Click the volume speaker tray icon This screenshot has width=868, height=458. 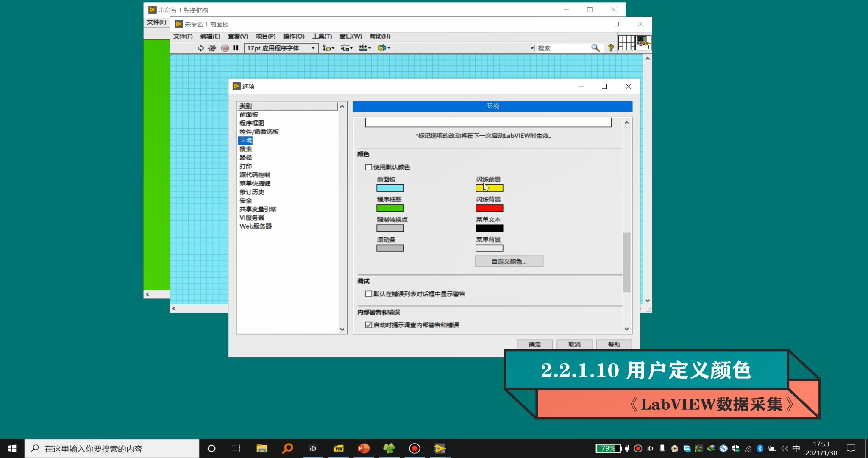pyautogui.click(x=784, y=448)
